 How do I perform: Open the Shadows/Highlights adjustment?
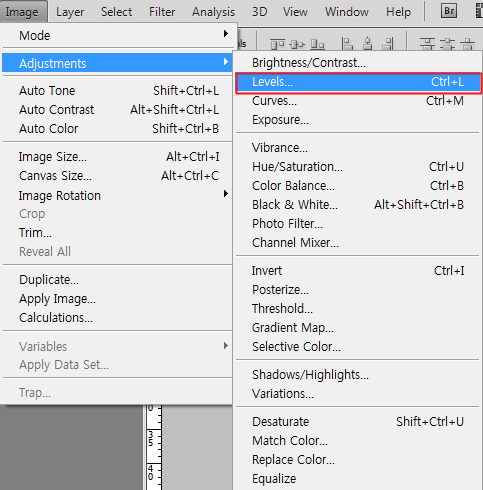pyautogui.click(x=358, y=375)
